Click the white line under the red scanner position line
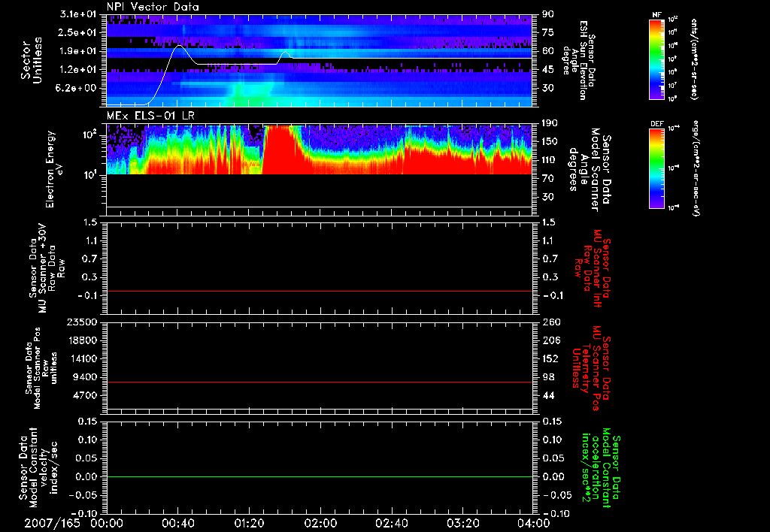 click(320, 409)
